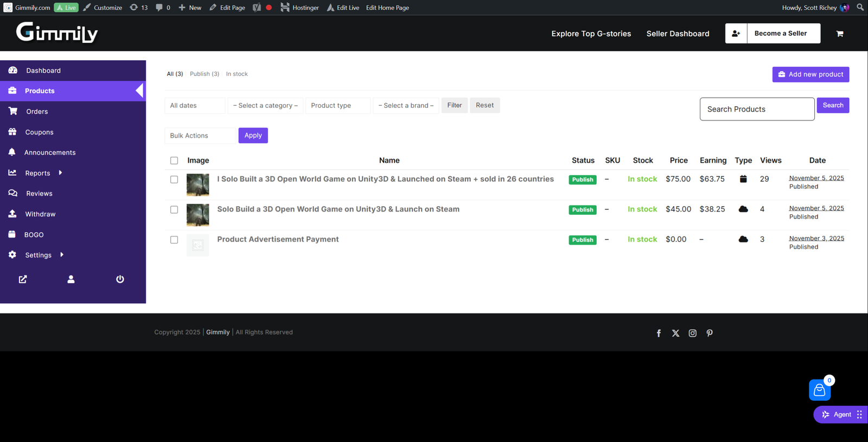Open the floating blue shopping bag widget

820,390
